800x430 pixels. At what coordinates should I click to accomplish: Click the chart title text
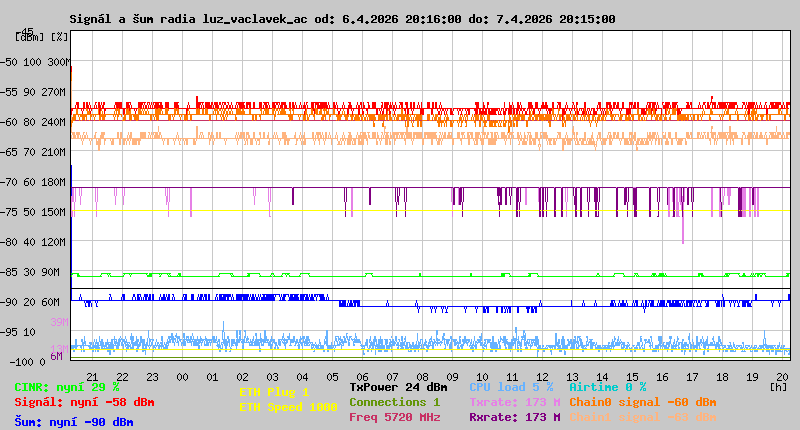tap(342, 19)
